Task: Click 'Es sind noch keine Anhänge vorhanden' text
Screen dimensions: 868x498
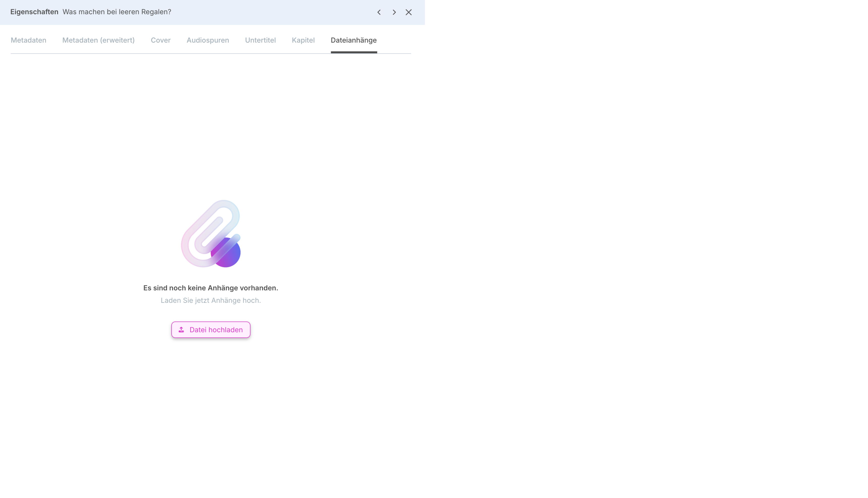Action: point(210,288)
